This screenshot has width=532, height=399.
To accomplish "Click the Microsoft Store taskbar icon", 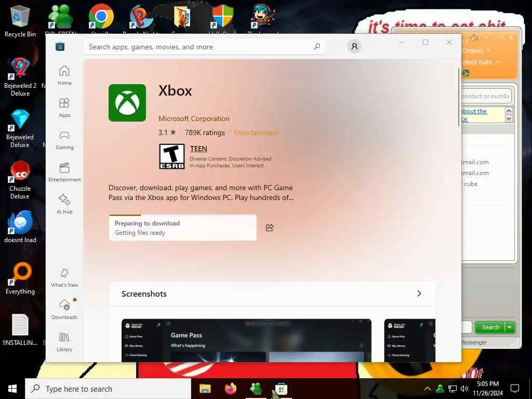I will (x=281, y=389).
